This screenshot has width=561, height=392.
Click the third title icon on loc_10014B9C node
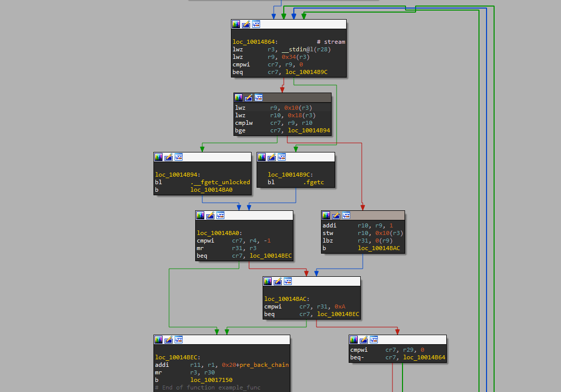[282, 157]
